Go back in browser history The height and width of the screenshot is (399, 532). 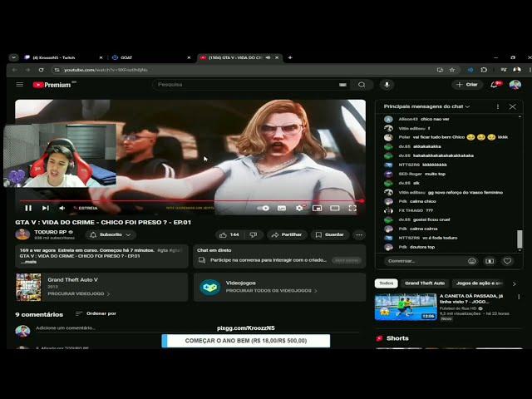(15, 70)
